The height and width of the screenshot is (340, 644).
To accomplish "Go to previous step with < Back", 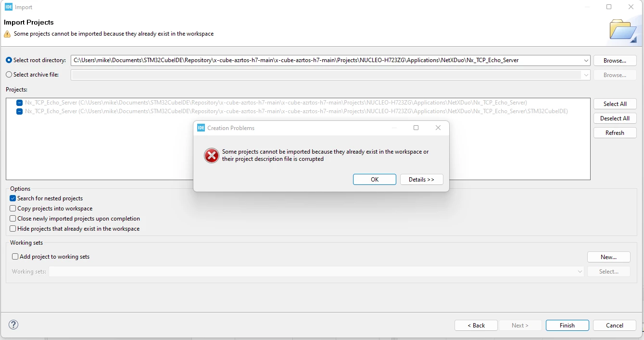I will point(476,326).
